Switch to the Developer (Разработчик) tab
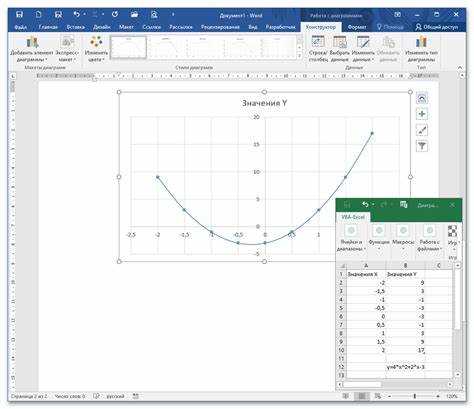474x409 pixels. click(x=280, y=27)
